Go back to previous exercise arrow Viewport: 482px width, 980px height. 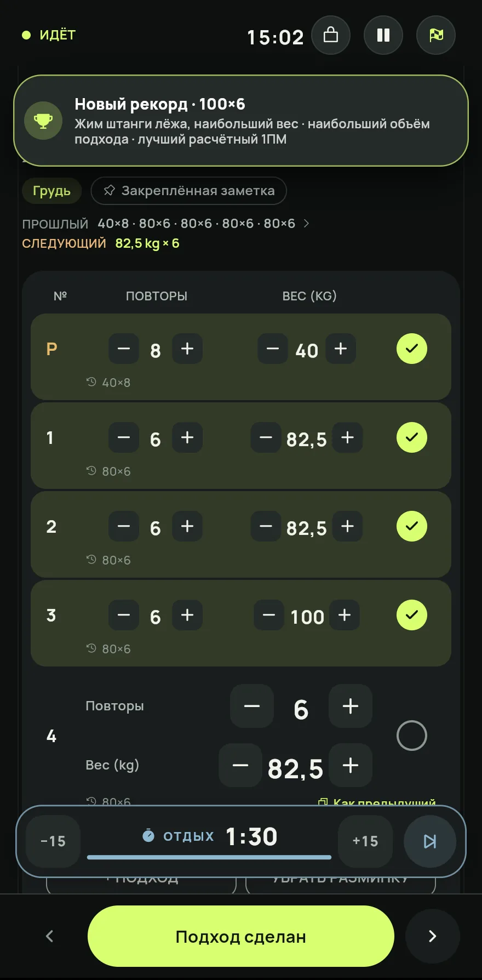49,936
